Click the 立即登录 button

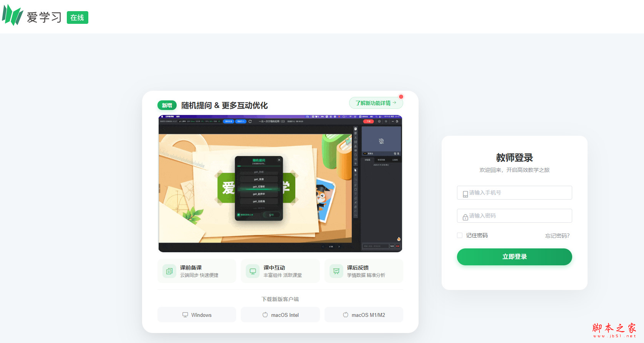(515, 257)
